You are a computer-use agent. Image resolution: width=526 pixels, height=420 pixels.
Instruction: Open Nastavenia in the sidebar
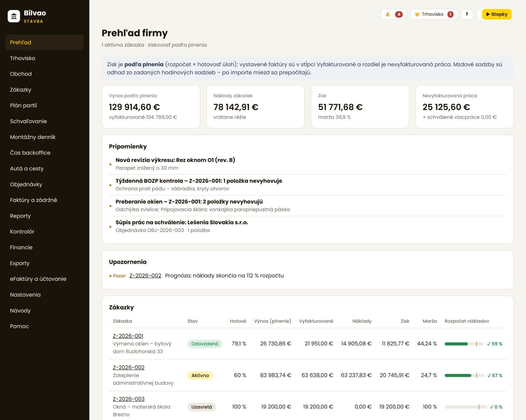click(44, 295)
